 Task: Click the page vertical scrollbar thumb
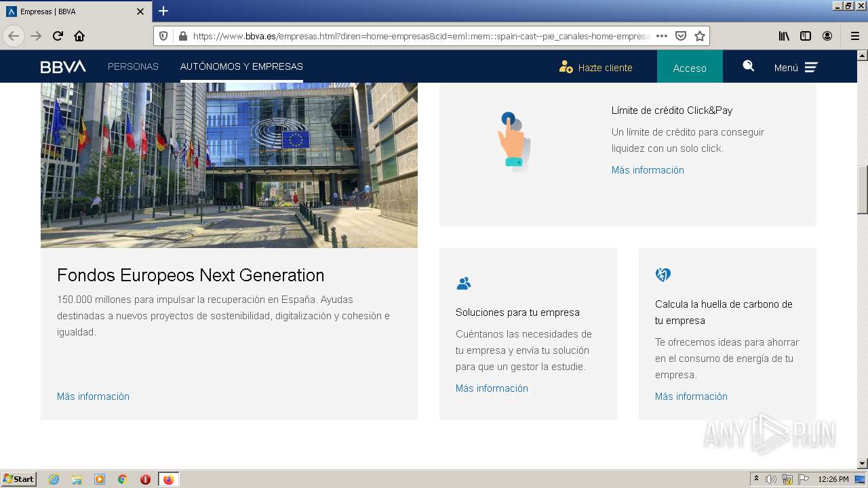coord(862,190)
